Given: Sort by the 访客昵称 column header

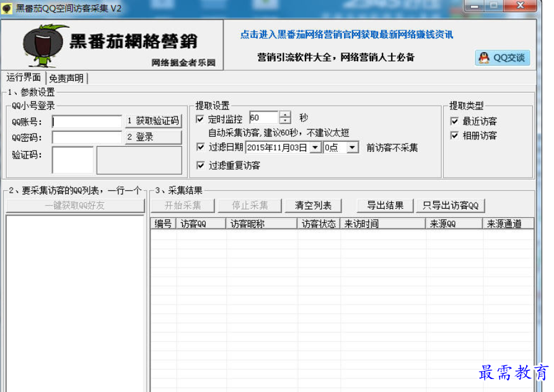Looking at the screenshot, I should click(262, 224).
